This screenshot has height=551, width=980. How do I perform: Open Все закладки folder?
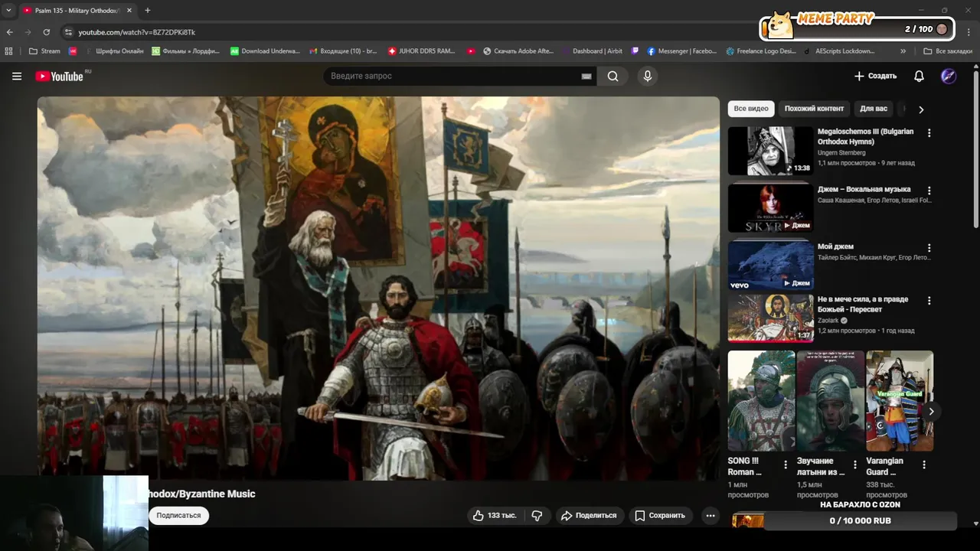(x=948, y=51)
